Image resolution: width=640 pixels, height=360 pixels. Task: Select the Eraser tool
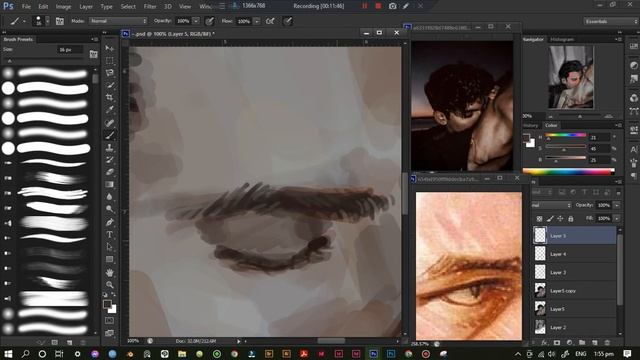[x=109, y=172]
